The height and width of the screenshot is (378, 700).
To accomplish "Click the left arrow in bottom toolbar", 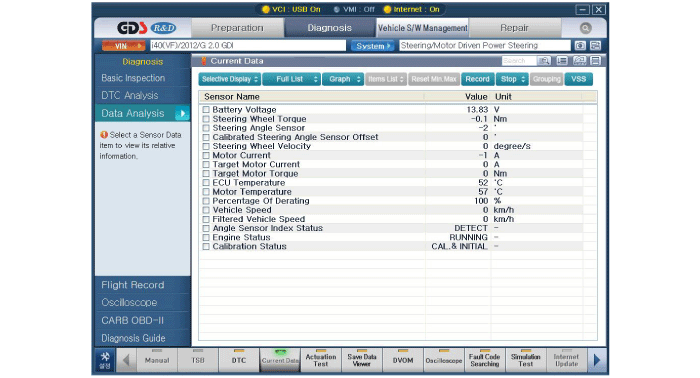I will point(126,360).
